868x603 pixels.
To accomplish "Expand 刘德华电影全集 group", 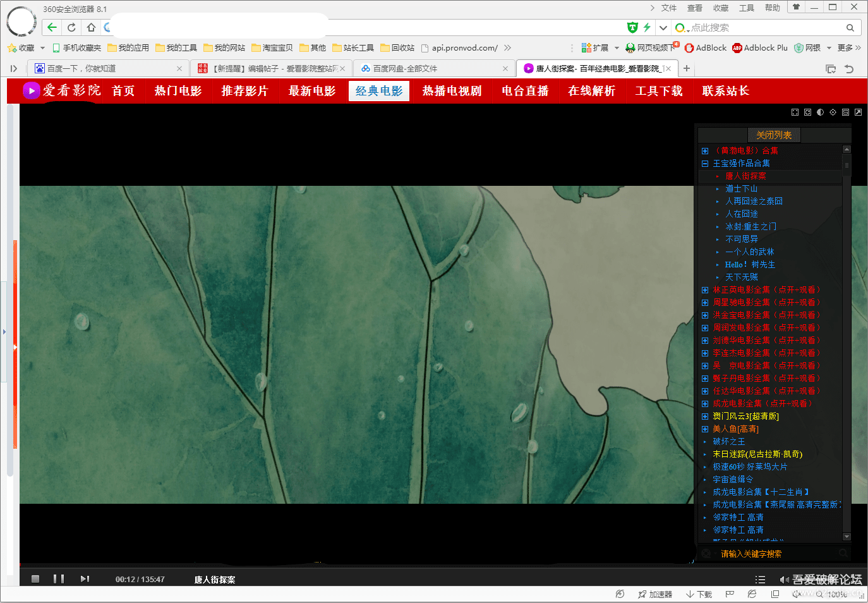I will 705,340.
